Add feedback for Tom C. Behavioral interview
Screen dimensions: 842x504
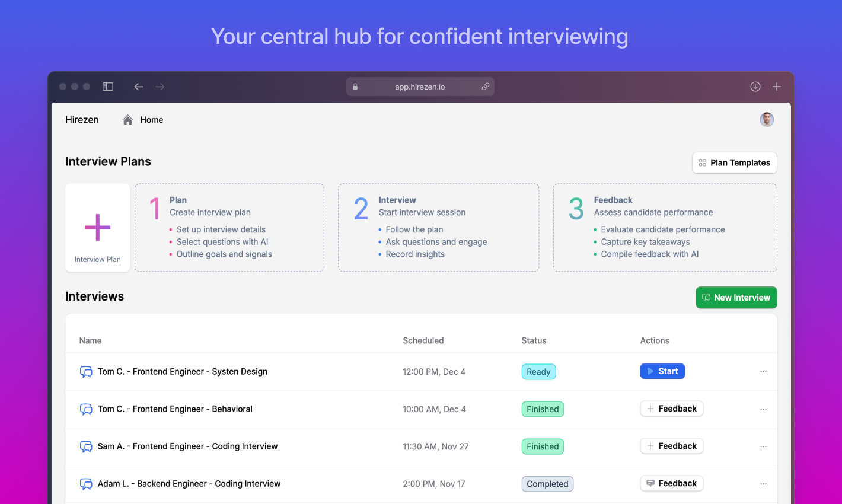pyautogui.click(x=672, y=409)
